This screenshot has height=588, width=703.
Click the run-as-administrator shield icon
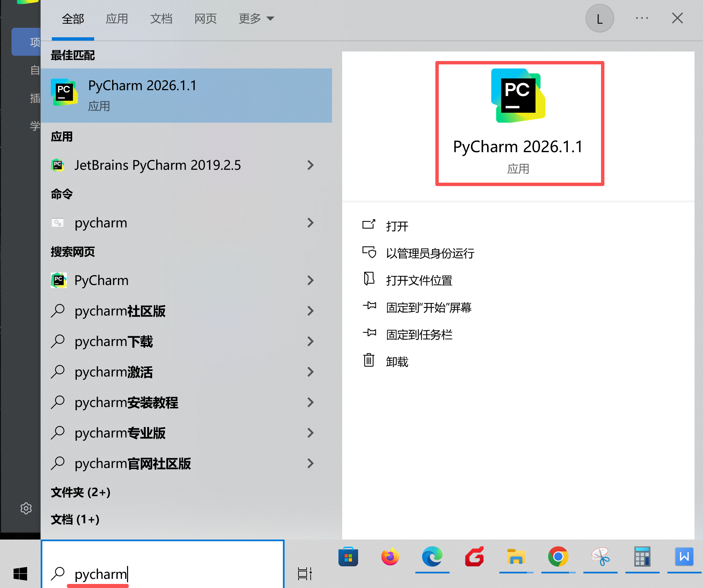tap(369, 252)
